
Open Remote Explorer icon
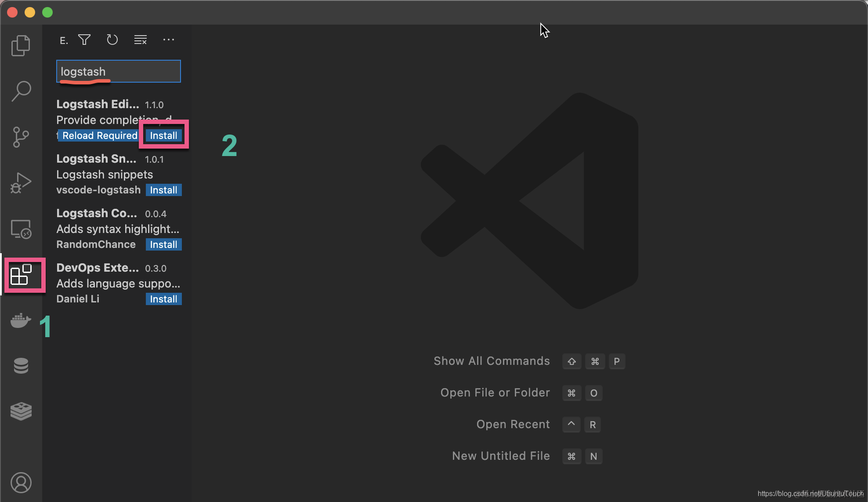tap(21, 229)
